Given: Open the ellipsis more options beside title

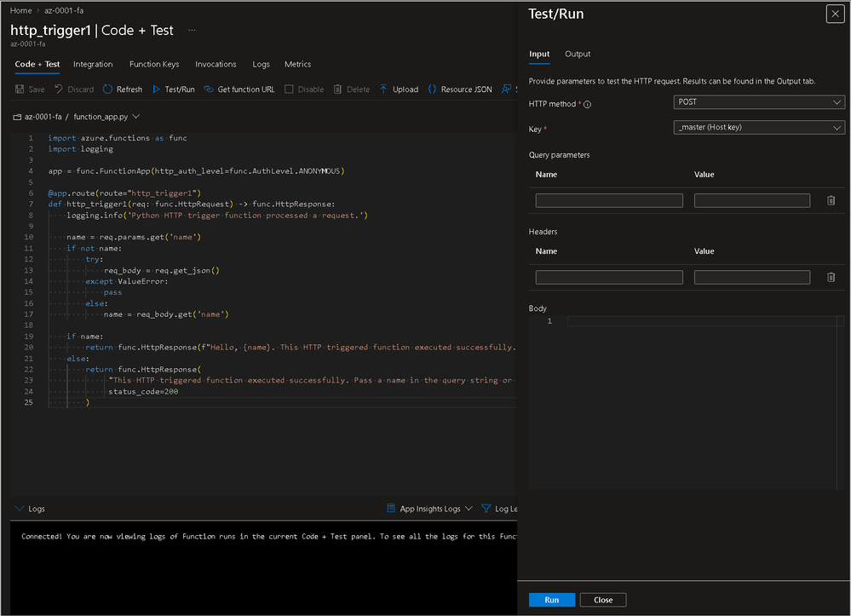Looking at the screenshot, I should (x=193, y=31).
